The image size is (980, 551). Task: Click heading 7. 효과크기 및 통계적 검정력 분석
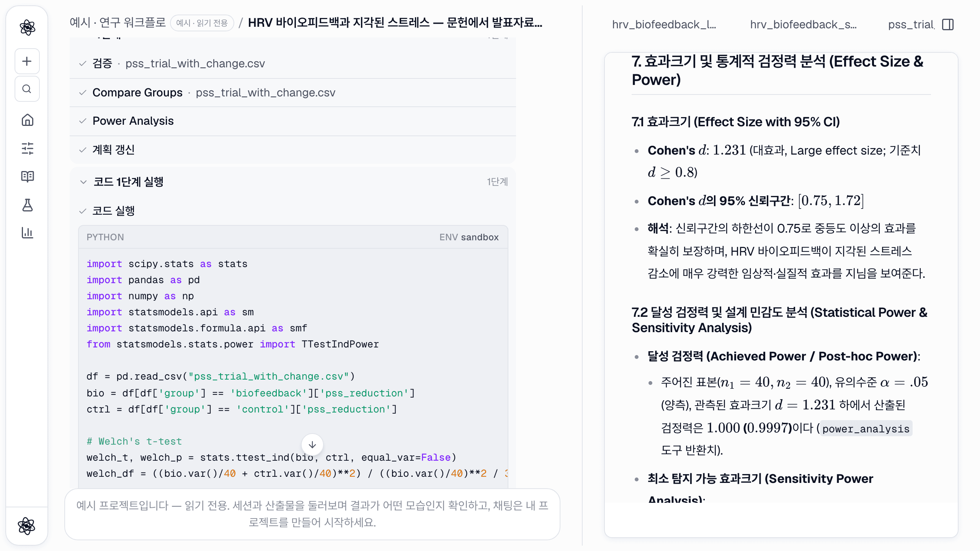coord(777,70)
